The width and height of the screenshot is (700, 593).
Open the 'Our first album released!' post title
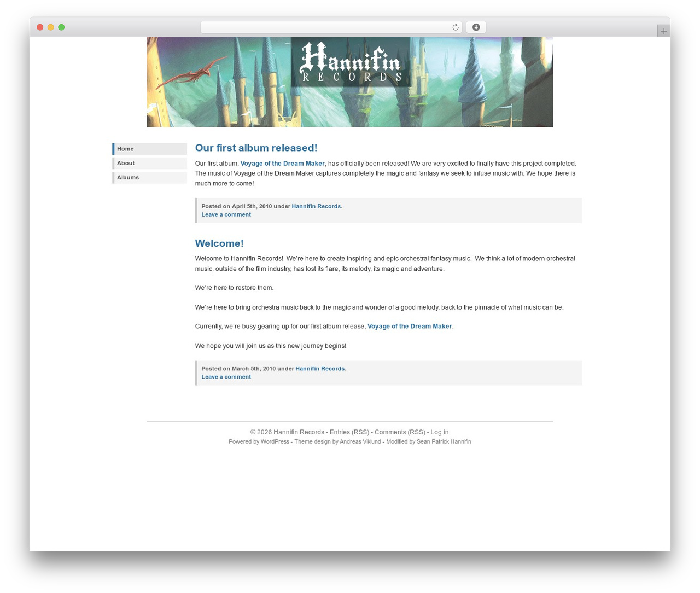pos(256,148)
